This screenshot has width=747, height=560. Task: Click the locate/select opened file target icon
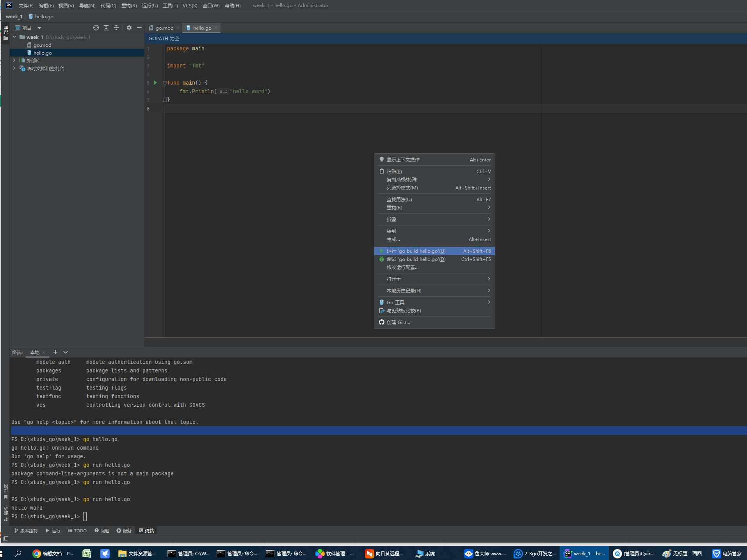96,28
